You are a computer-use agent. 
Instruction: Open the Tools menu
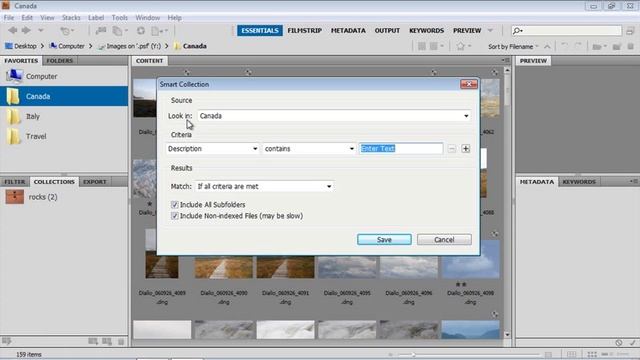[120, 18]
